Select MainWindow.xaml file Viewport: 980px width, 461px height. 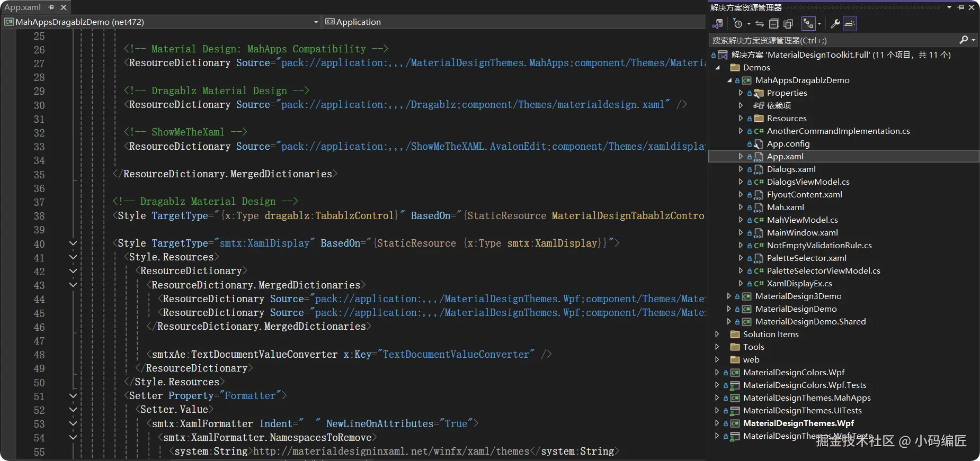(x=803, y=233)
